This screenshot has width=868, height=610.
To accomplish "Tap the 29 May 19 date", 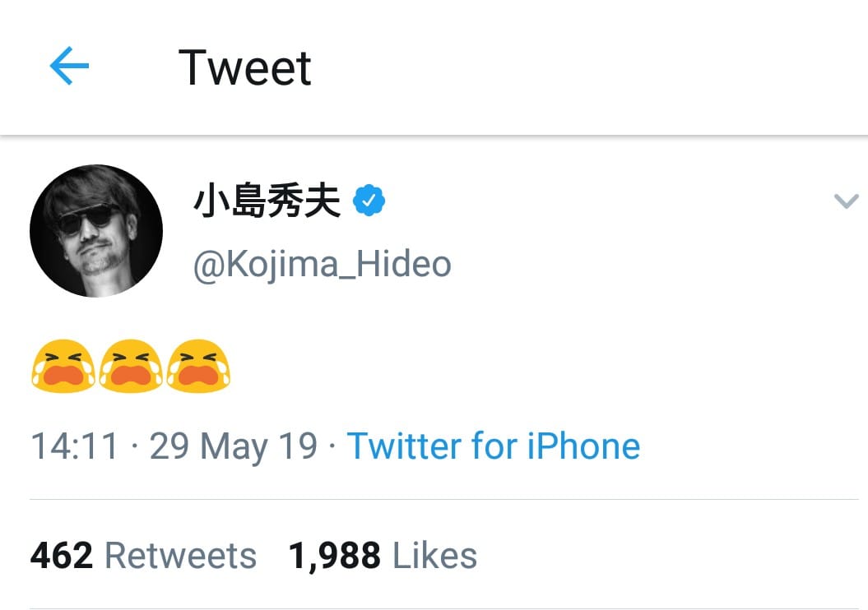I will click(x=234, y=446).
